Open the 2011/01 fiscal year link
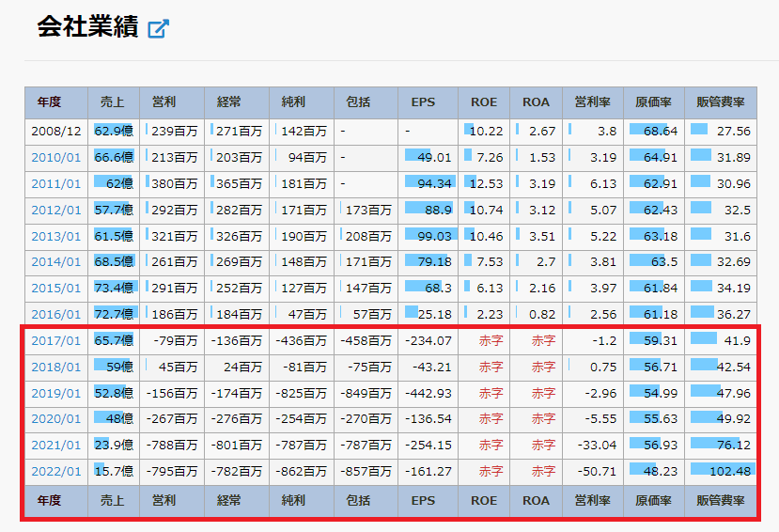The width and height of the screenshot is (779, 532). coord(55,184)
